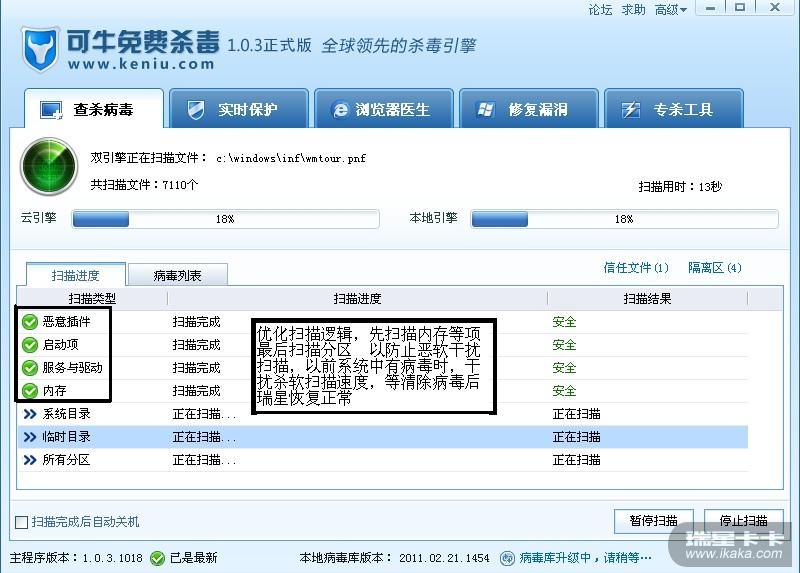
Task: Open the 实时保护 tab
Action: [x=239, y=108]
